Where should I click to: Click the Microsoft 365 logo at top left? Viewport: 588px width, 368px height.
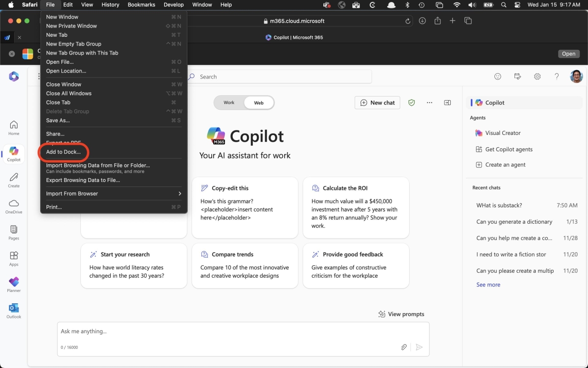(x=14, y=77)
